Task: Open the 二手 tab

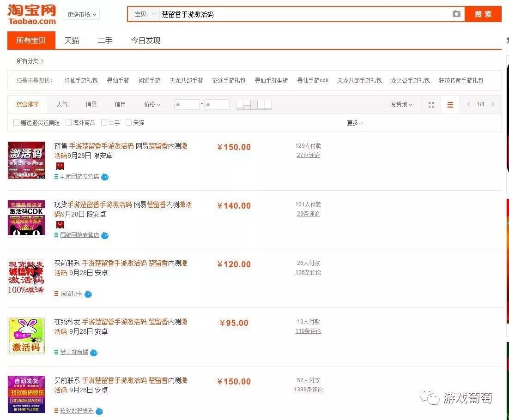Action: click(x=105, y=41)
